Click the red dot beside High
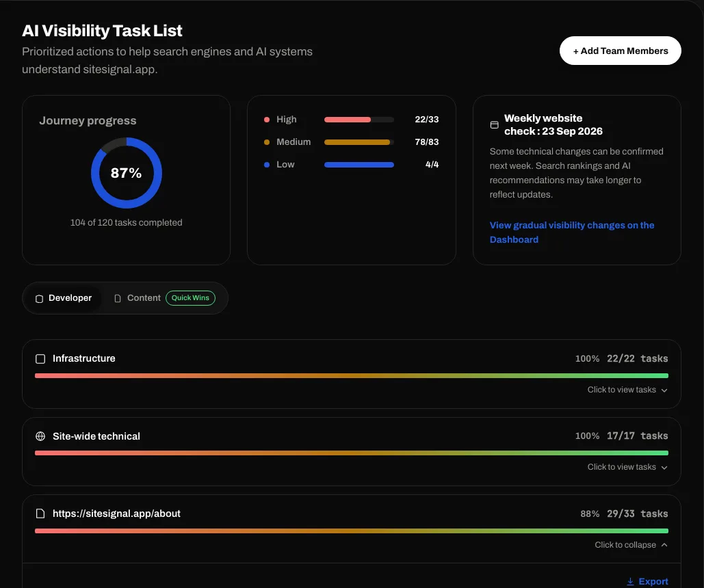This screenshot has height=588, width=704. point(267,120)
